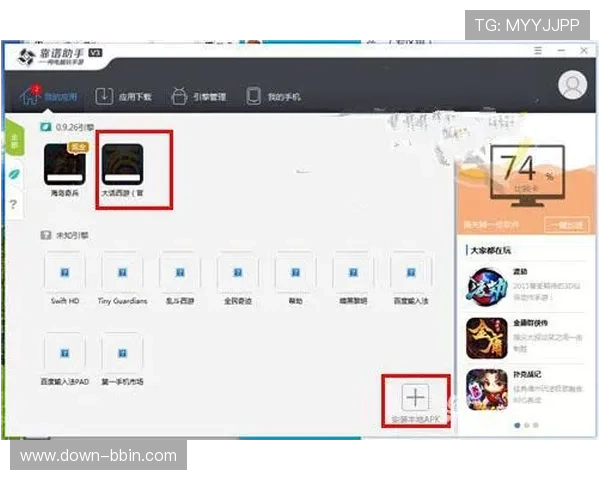Image resolution: width=600 pixels, height=480 pixels.
Task: Click the leaf icon in left sidebar
Action: click(14, 173)
